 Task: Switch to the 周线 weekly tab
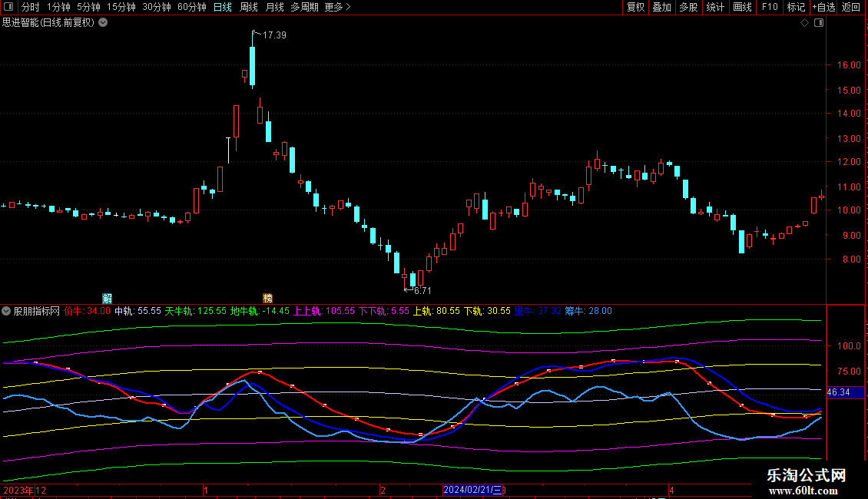click(249, 7)
